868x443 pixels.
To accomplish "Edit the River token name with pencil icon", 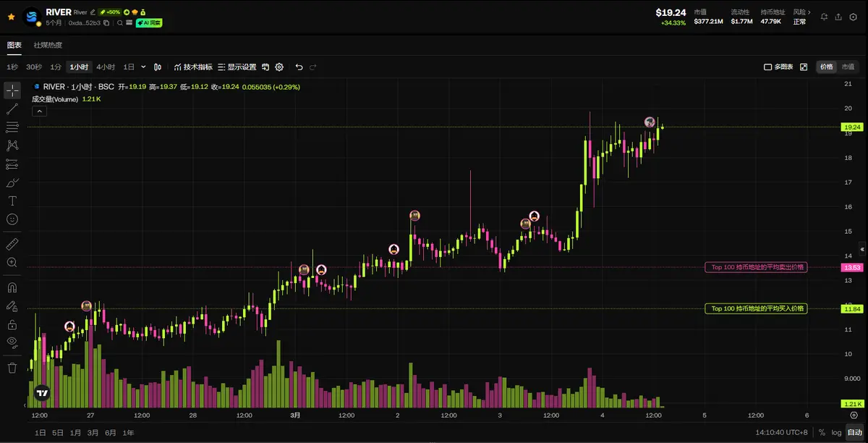I will (x=93, y=12).
